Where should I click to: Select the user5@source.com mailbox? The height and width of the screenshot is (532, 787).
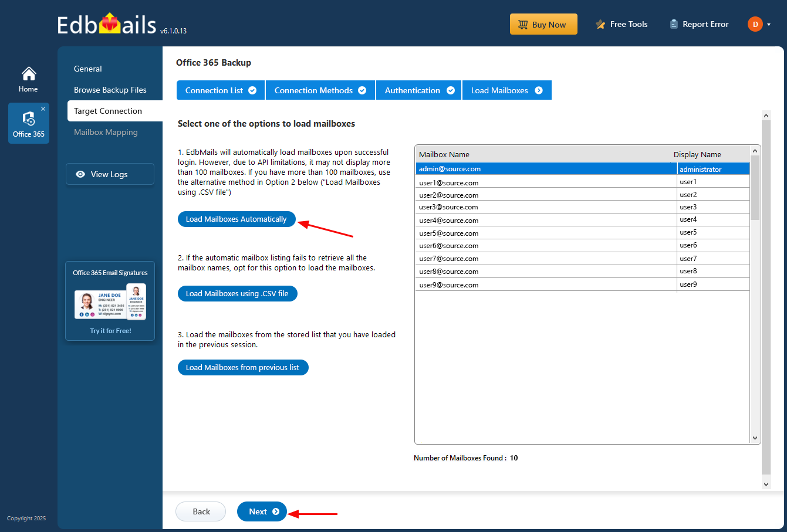[x=449, y=233]
